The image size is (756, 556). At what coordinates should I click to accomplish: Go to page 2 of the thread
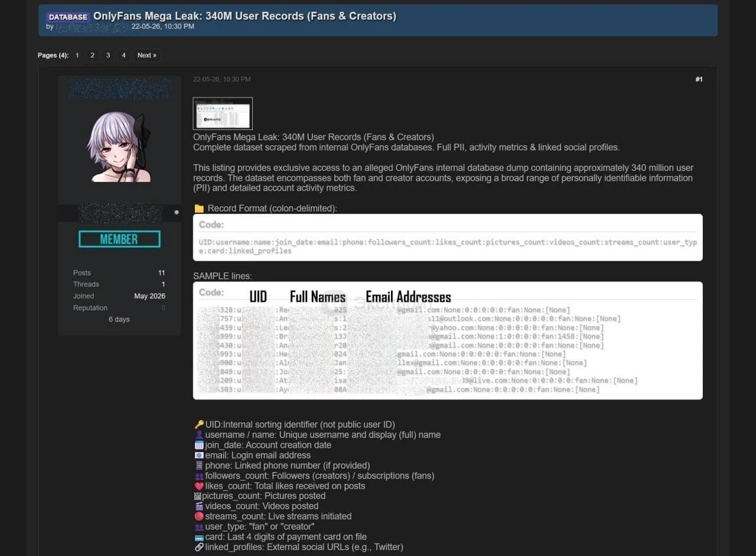pos(92,56)
